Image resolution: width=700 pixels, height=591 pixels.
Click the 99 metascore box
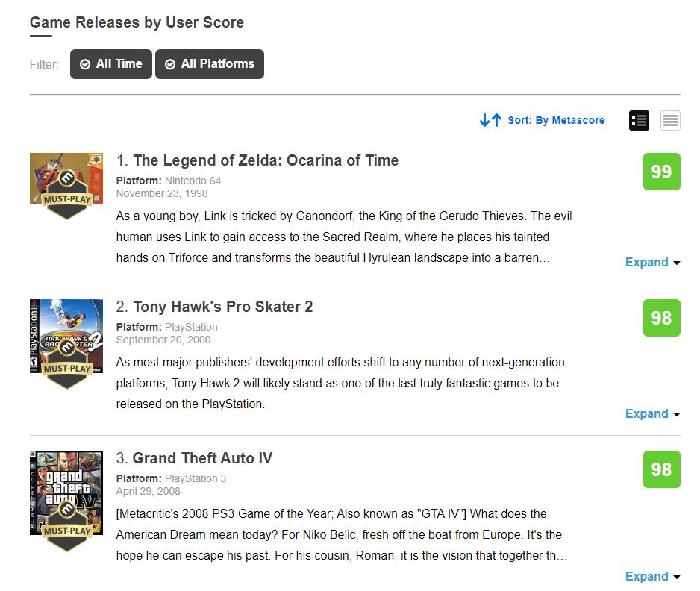662,172
